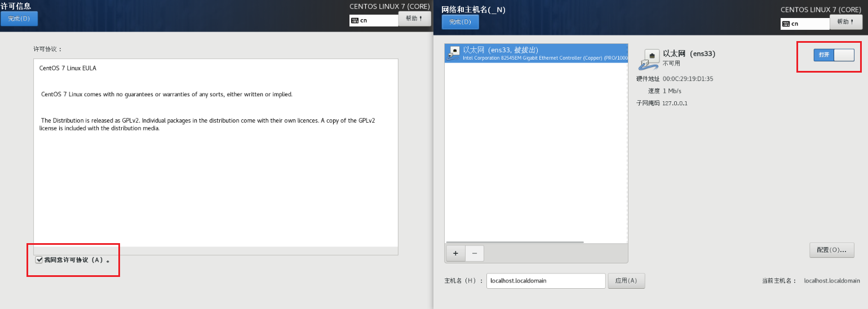Click the hostname input field
The image size is (868, 309).
pos(545,281)
